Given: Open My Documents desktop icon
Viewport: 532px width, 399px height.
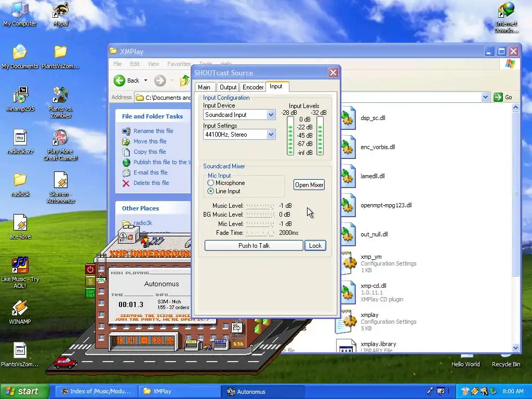Looking at the screenshot, I should point(20,56).
